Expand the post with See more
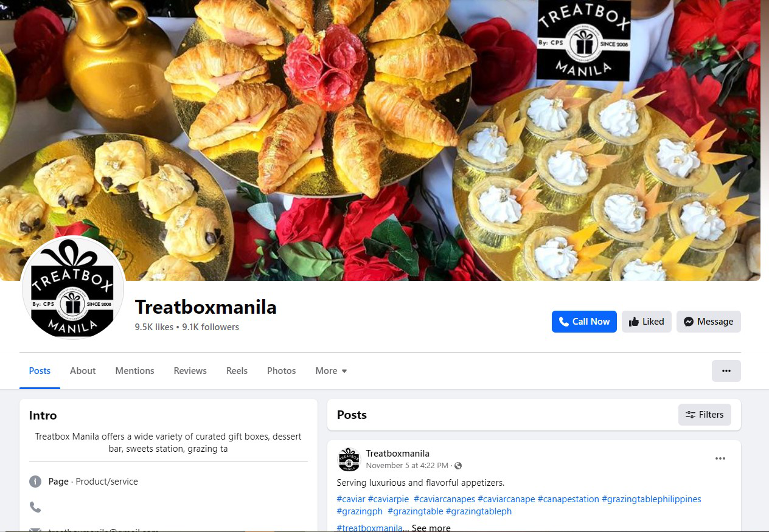The image size is (769, 532). 431,528
